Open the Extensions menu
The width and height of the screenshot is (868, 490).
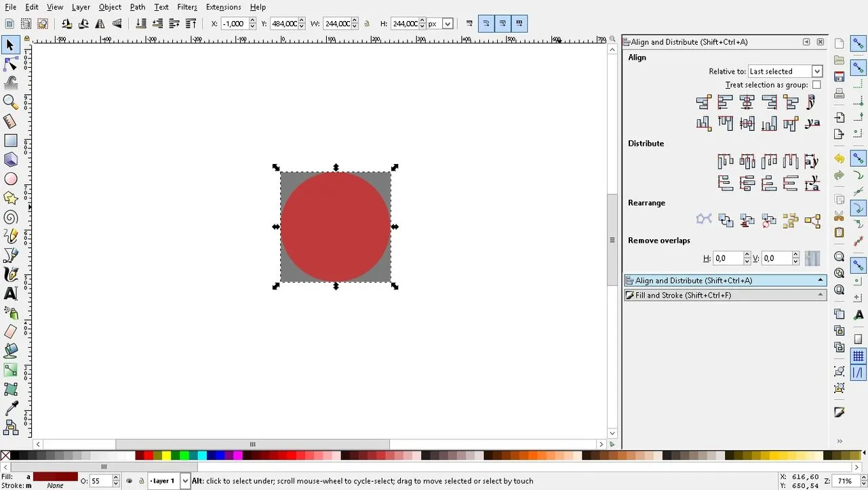(x=223, y=7)
